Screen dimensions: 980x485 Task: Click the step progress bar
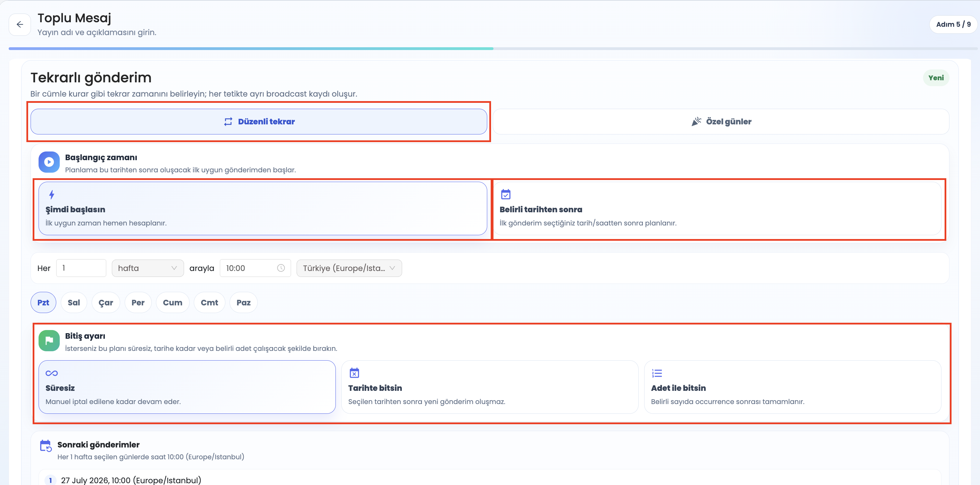(493, 49)
